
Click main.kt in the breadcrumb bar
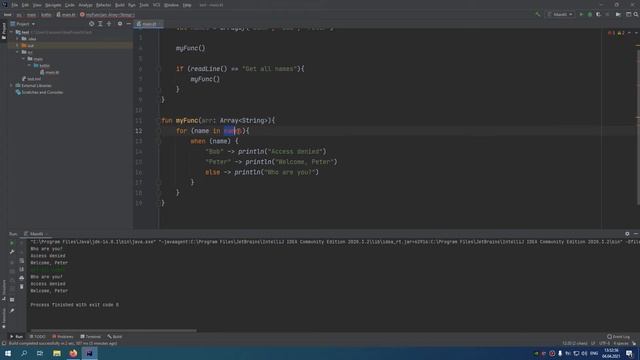click(x=66, y=15)
